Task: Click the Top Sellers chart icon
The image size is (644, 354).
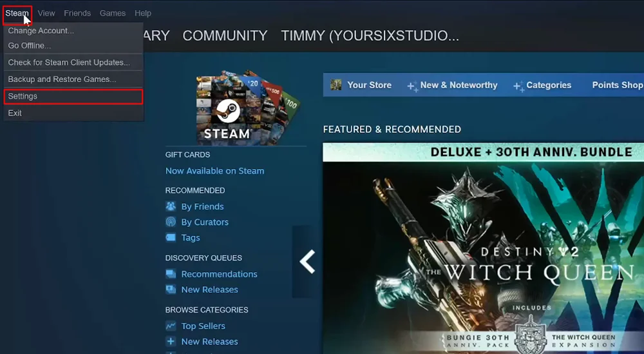Action: click(171, 326)
